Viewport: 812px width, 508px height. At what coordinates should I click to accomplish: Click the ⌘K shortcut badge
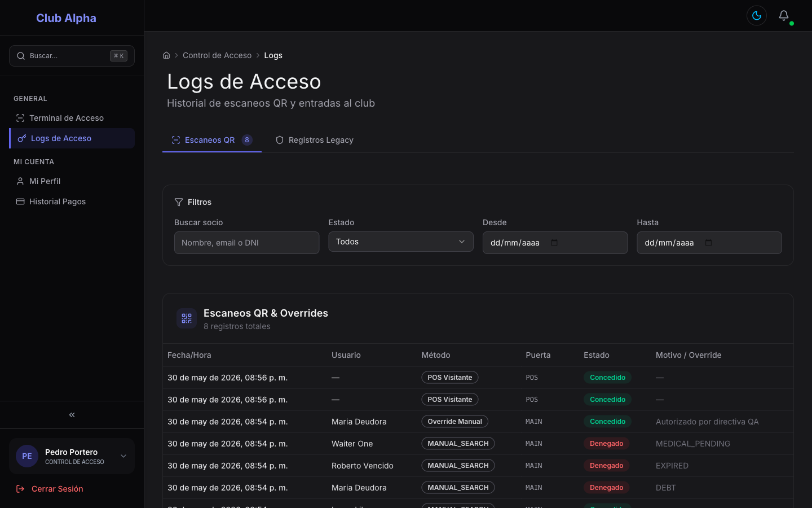118,56
